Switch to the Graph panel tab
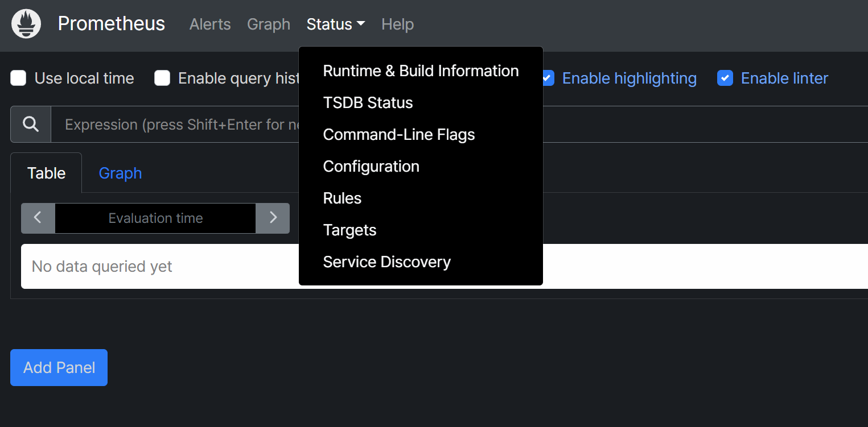This screenshot has height=427, width=868. (x=120, y=173)
